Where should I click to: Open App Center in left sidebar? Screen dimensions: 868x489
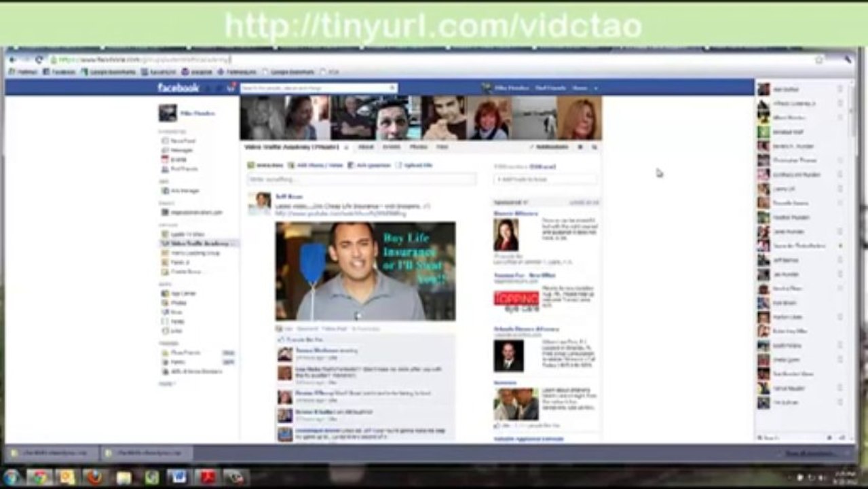[x=180, y=293]
